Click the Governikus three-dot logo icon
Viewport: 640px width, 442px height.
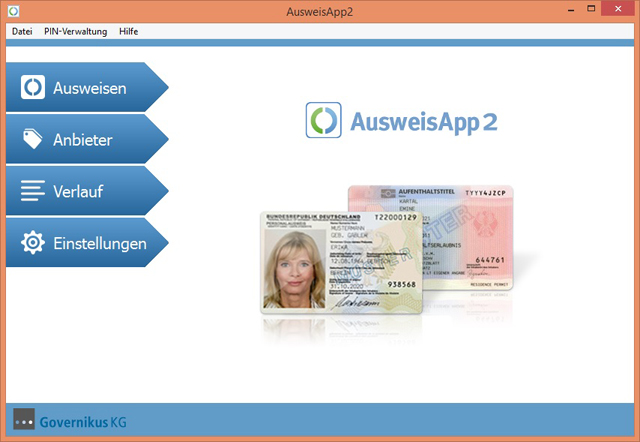(24, 419)
